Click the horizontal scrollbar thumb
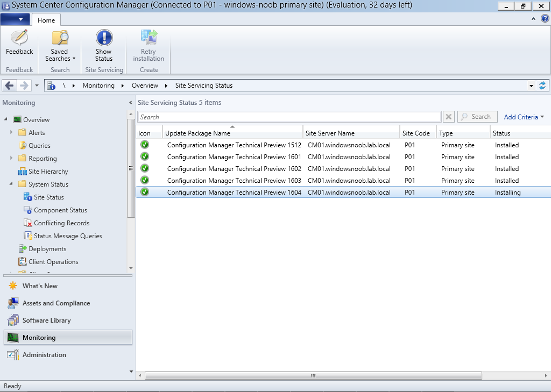The width and height of the screenshot is (551, 392). (x=313, y=375)
